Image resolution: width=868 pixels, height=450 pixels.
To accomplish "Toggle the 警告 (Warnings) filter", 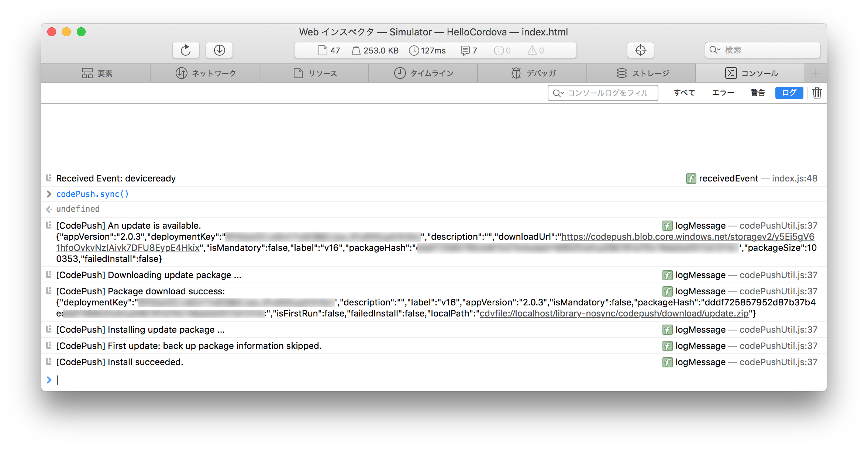I will (758, 93).
